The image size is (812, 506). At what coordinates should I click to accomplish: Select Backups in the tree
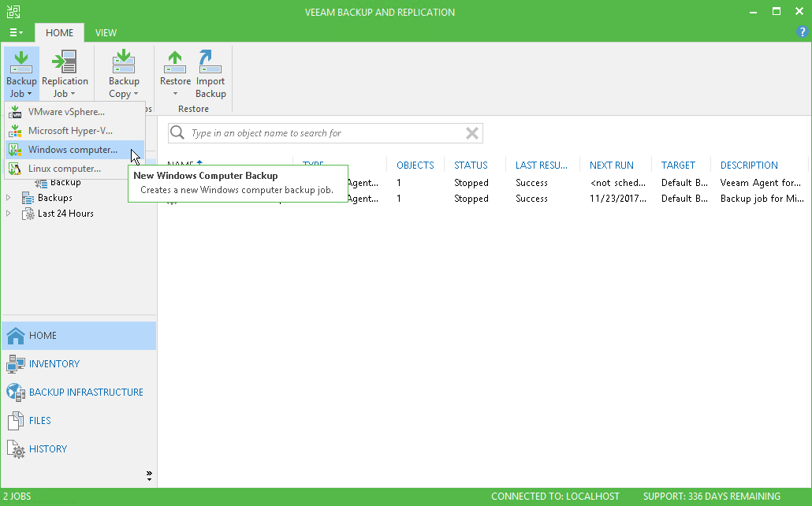pos(55,198)
